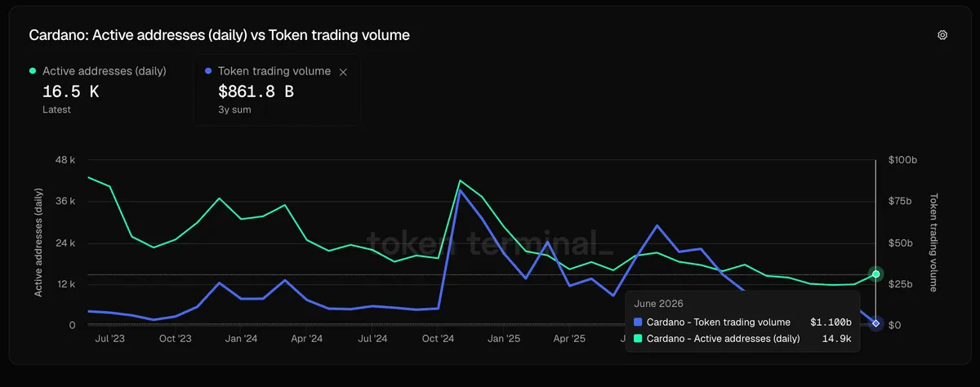Remove Token trading volume with X icon

(343, 72)
